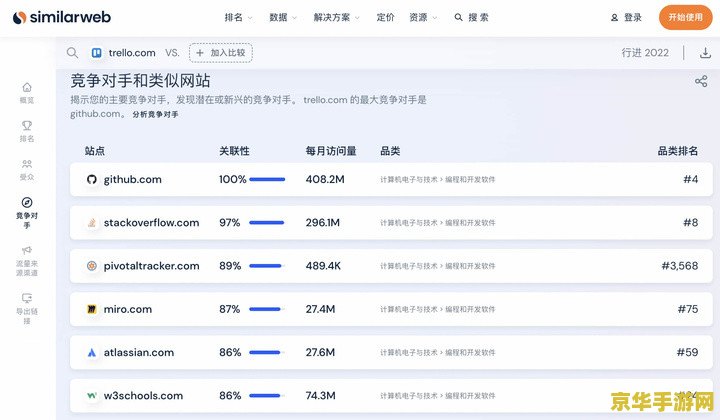Click the 站点 column header
Image resolution: width=720 pixels, height=420 pixels.
(95, 151)
